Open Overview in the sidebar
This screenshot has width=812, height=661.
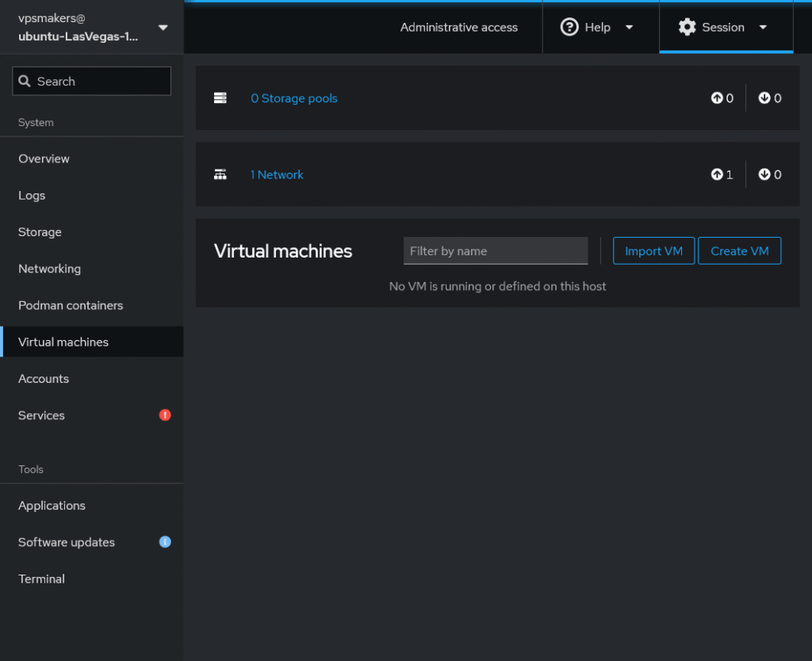[44, 159]
